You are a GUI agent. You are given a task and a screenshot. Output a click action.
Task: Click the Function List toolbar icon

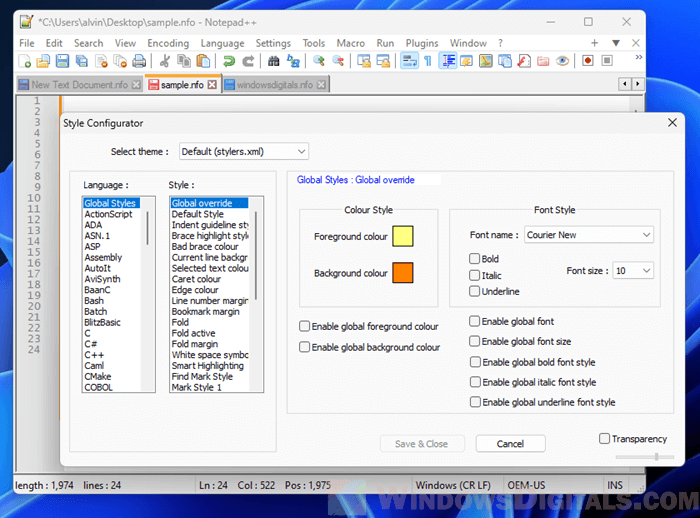tap(524, 61)
